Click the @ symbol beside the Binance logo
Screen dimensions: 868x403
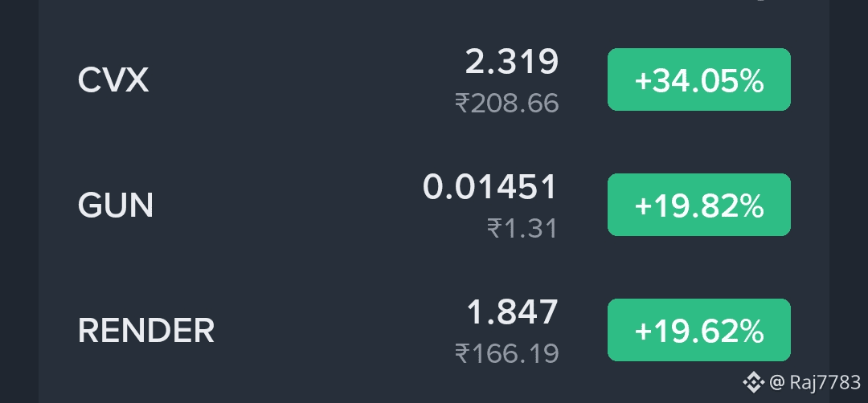point(776,382)
